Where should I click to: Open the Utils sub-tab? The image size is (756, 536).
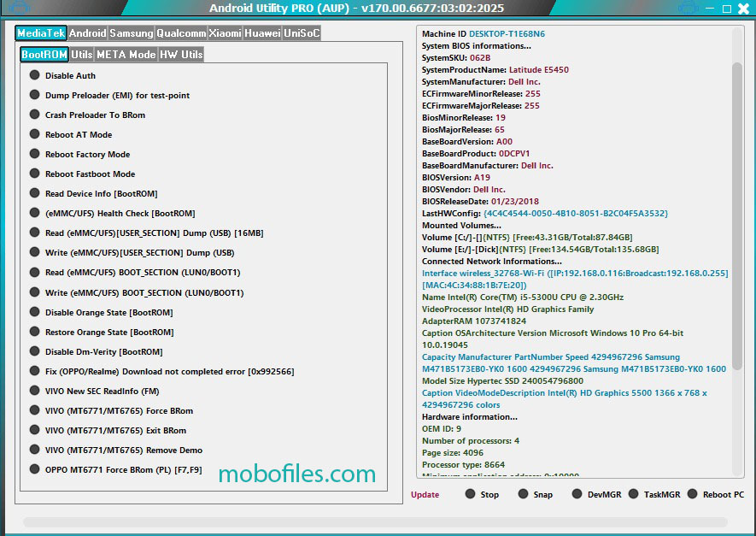coord(81,55)
